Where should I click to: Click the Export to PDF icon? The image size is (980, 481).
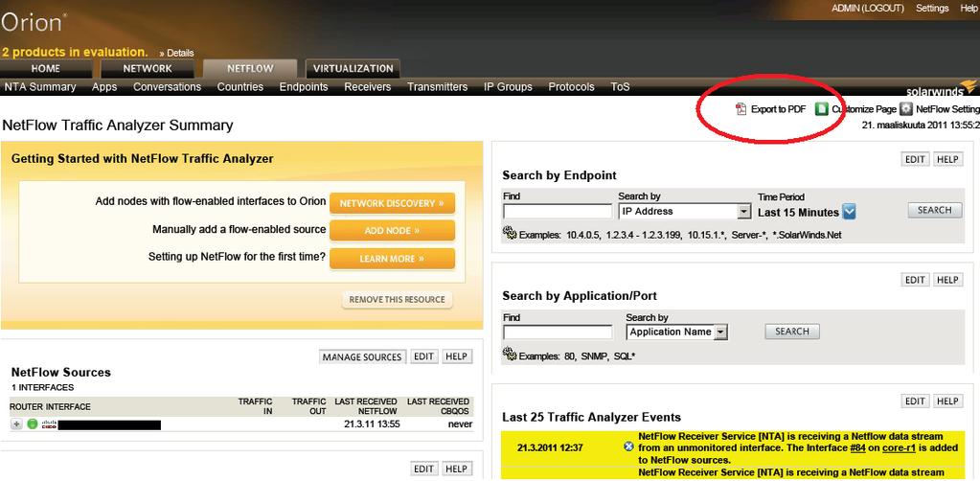(741, 109)
